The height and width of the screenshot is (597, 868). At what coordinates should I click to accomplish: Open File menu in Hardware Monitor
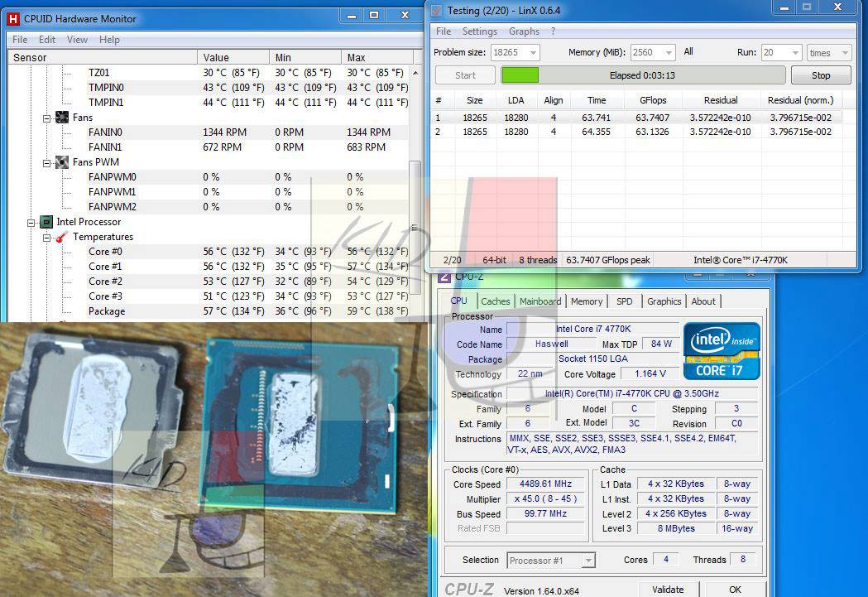click(x=20, y=39)
